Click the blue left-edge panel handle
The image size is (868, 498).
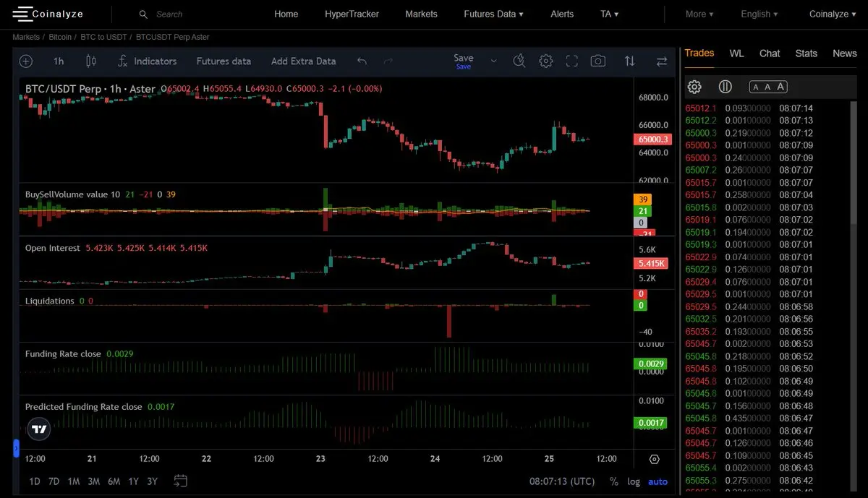click(x=16, y=448)
